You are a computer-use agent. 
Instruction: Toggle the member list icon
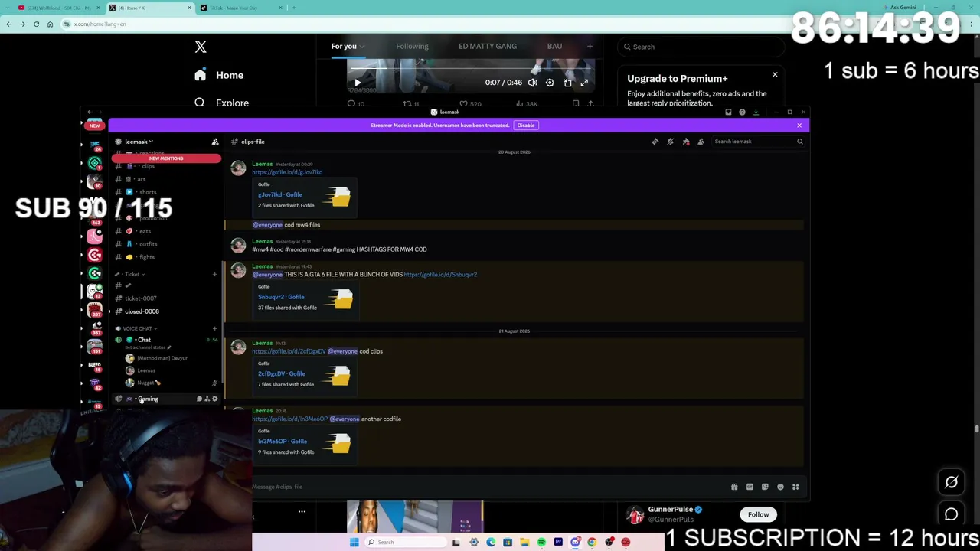(x=701, y=142)
